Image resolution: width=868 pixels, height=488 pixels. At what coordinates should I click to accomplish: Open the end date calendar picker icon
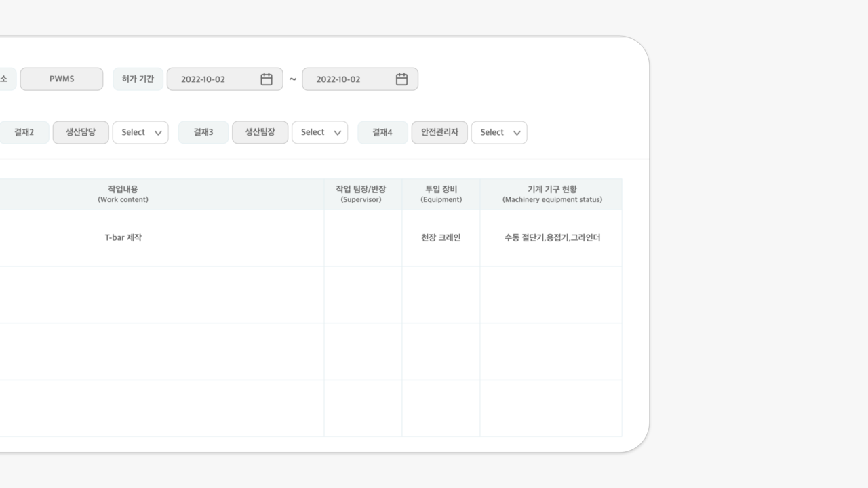[x=401, y=79]
